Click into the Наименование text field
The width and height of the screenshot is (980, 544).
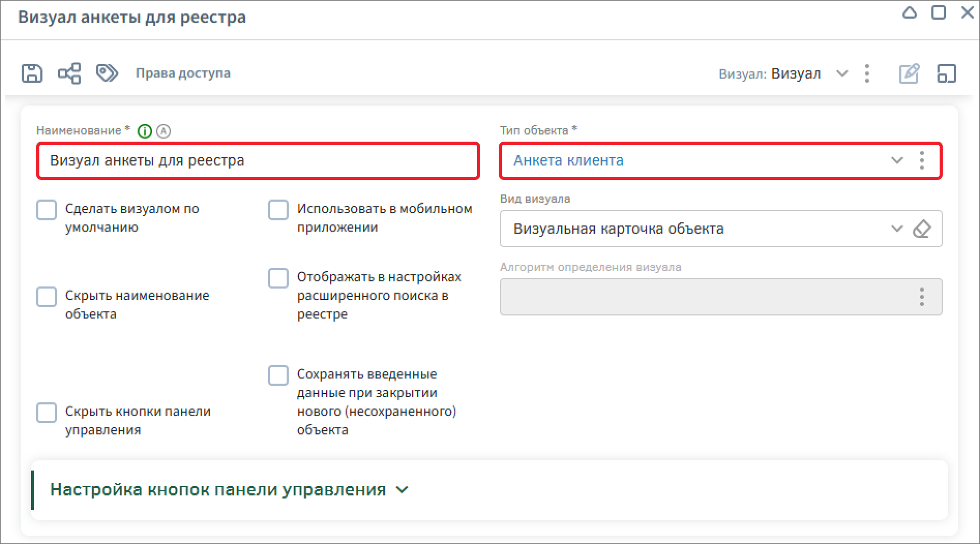258,161
